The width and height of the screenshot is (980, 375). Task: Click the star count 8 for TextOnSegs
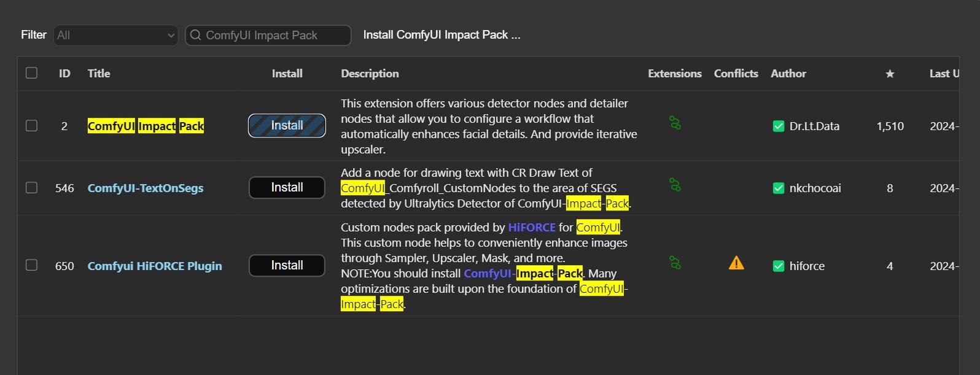point(890,188)
